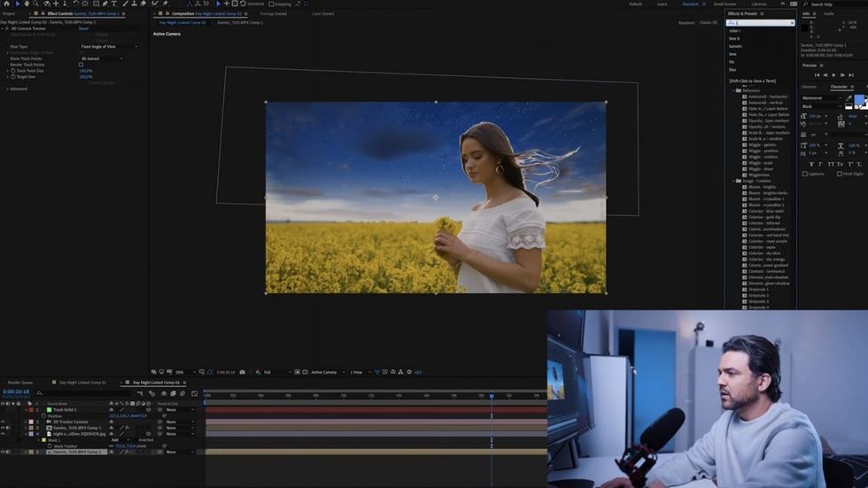
Task: Click the Effects & Presets search field
Action: [x=760, y=23]
